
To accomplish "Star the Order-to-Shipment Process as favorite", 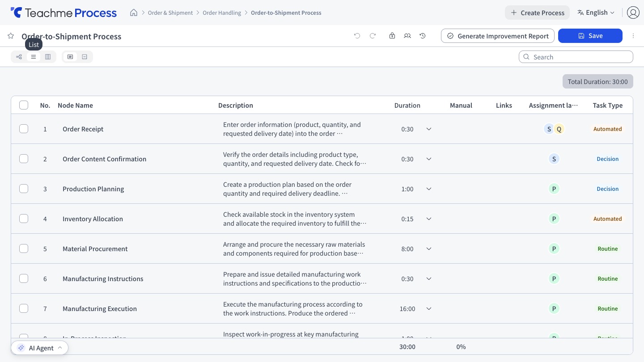I will [x=11, y=36].
